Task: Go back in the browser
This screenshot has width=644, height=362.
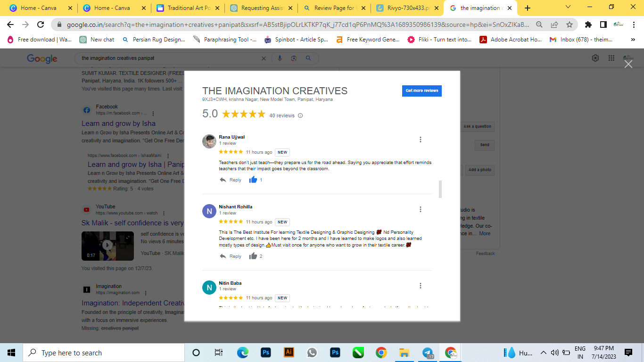Action: 10,25
